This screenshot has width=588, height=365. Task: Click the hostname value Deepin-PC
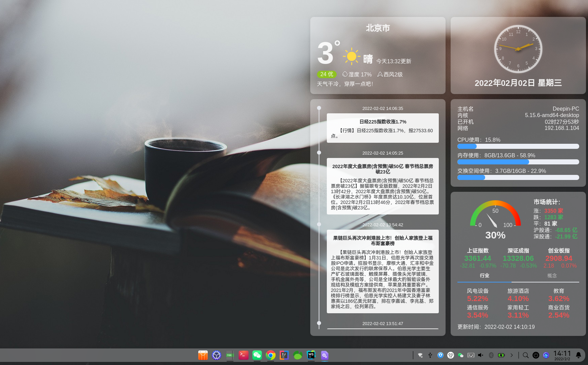[566, 109]
